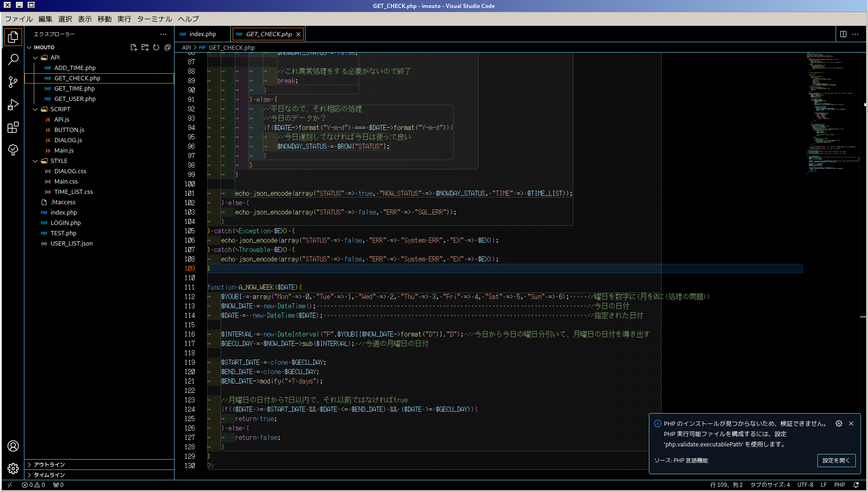Open LOGIN.php in explorer

(99, 223)
